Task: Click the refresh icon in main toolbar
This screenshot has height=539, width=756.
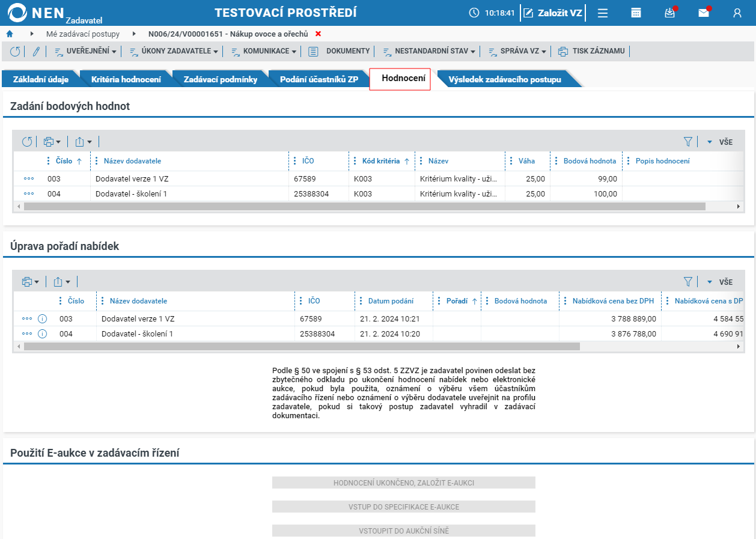Action: pyautogui.click(x=15, y=52)
